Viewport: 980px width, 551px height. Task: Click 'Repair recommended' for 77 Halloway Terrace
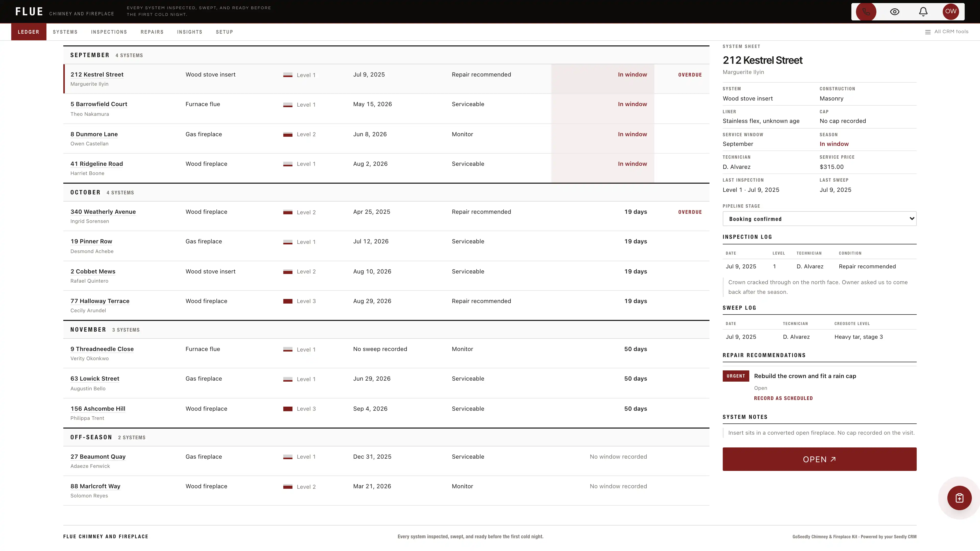point(481,301)
